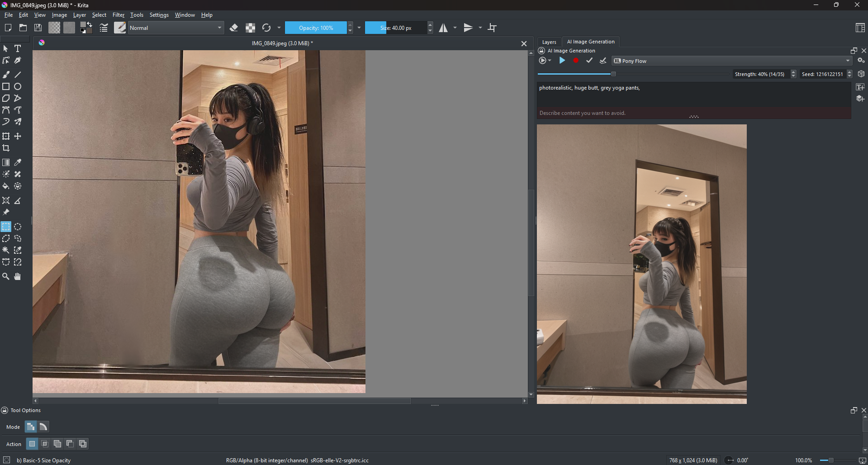Pick the Crop tool
The width and height of the screenshot is (868, 465).
pos(6,148)
